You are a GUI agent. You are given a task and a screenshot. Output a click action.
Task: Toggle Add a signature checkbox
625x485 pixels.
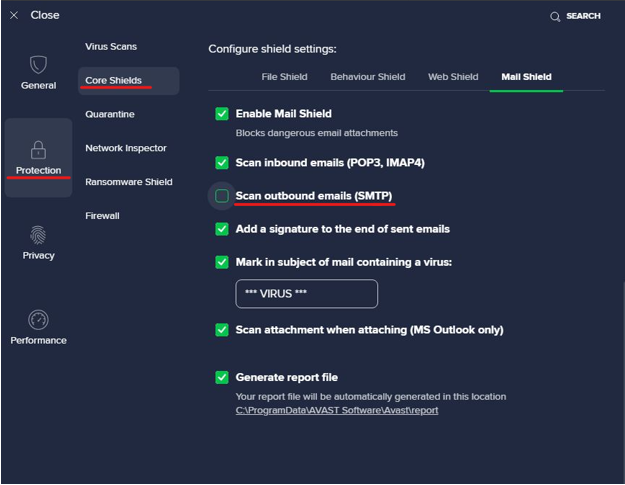tap(222, 229)
